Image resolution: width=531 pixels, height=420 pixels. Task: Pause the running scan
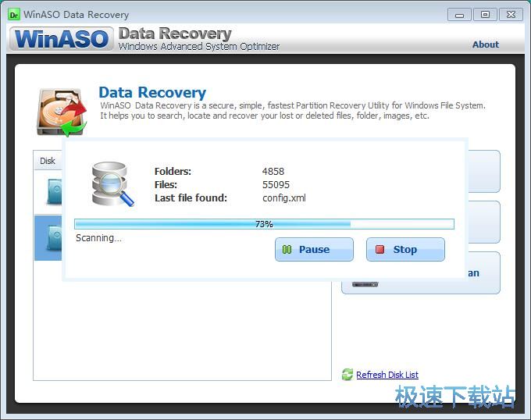(x=314, y=250)
